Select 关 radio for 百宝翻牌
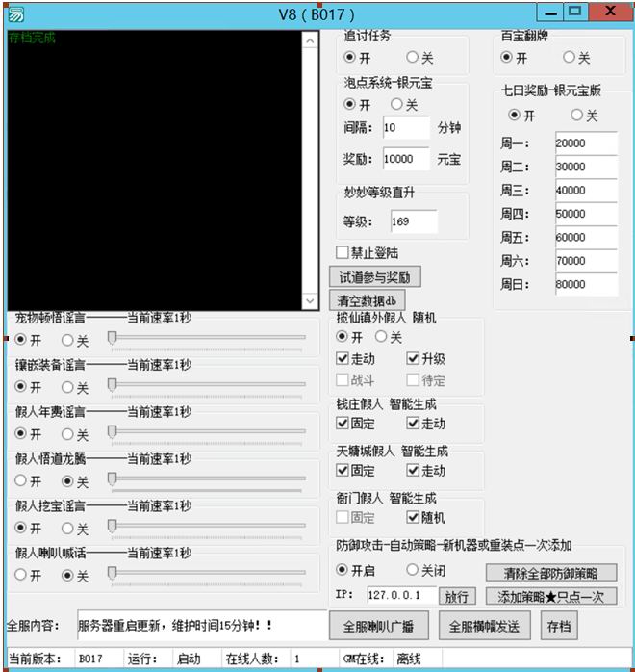 571,58
